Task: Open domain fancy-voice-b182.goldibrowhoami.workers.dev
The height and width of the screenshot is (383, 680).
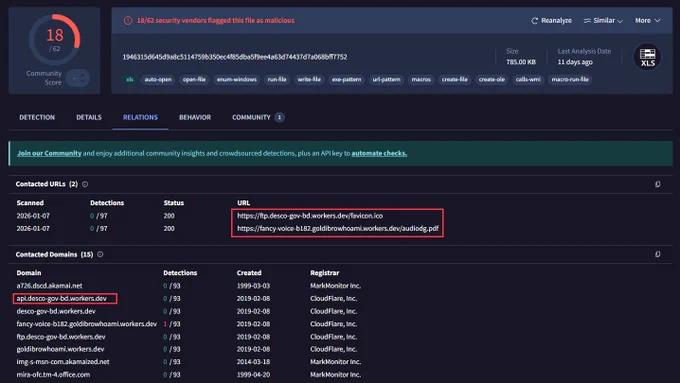Action: click(86, 324)
